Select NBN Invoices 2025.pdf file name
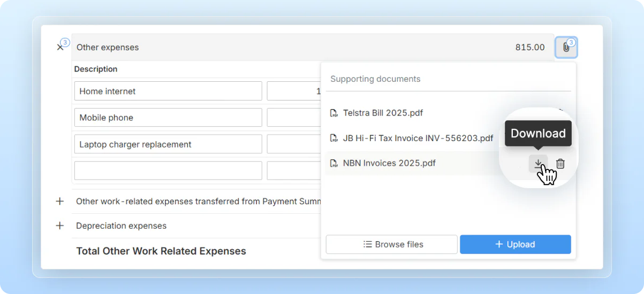This screenshot has height=294, width=644. coord(389,163)
